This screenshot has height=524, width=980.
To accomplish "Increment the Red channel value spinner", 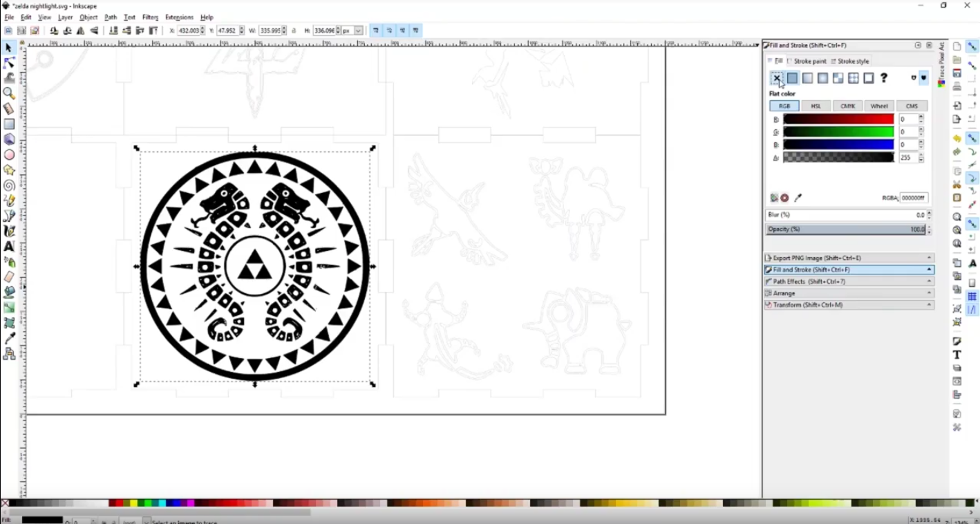I will point(921,117).
